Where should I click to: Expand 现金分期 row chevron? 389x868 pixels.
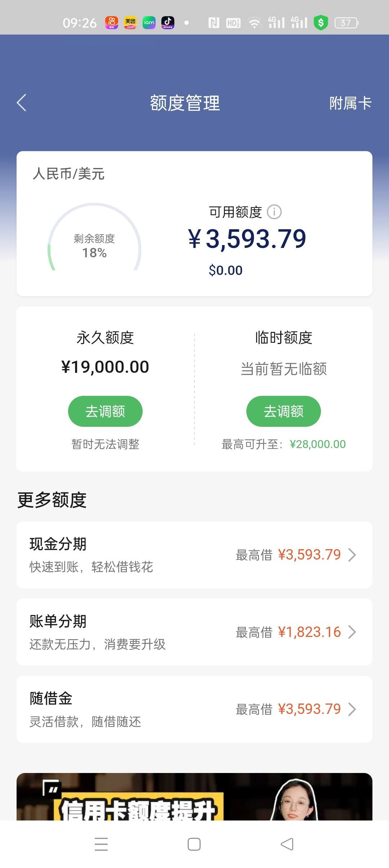(352, 555)
